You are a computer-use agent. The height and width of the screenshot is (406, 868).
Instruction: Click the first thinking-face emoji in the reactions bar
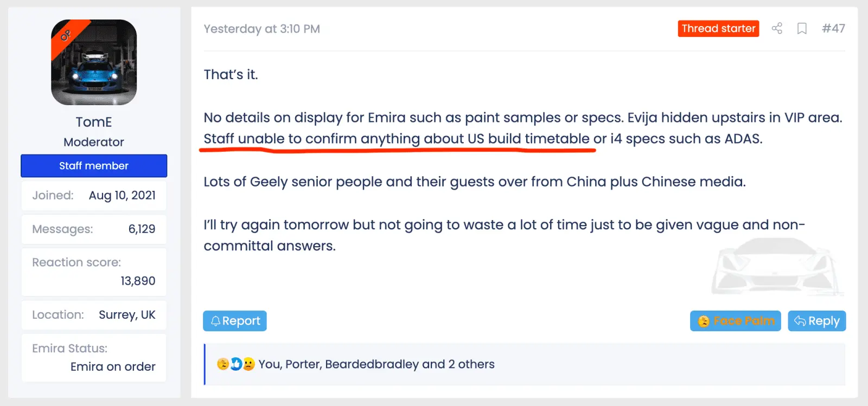tap(223, 364)
